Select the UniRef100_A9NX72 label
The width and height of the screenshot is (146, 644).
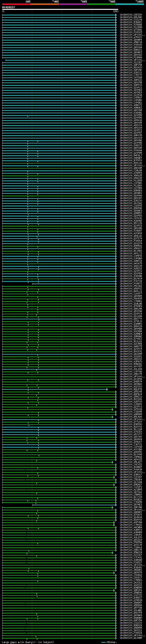(131, 105)
